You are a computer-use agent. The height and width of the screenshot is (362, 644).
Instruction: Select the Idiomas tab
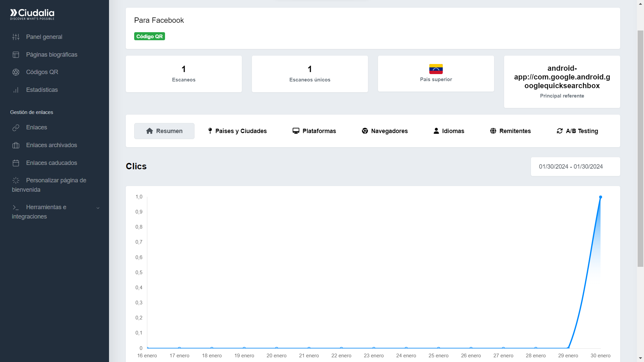[449, 131]
